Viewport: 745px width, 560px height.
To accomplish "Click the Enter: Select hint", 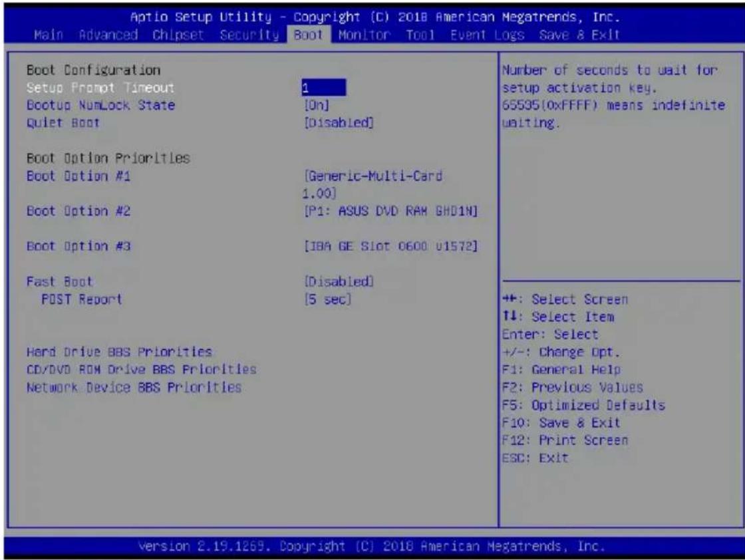I will pyautogui.click(x=550, y=335).
